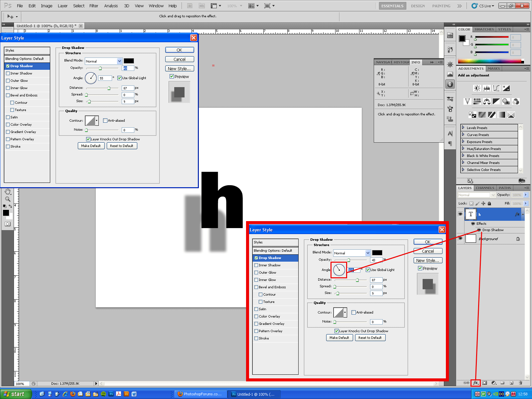Add a Curves adjustment from Adjustments panel
This screenshot has height=399, width=532.
click(x=496, y=88)
